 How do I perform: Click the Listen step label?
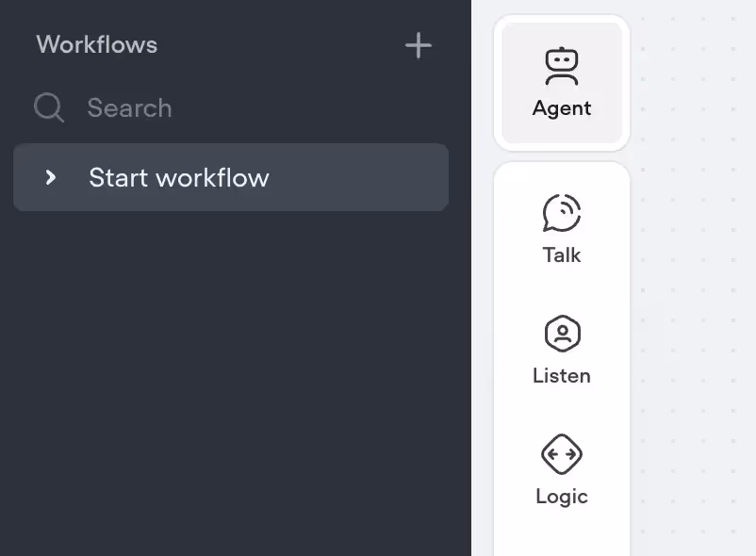point(562,376)
